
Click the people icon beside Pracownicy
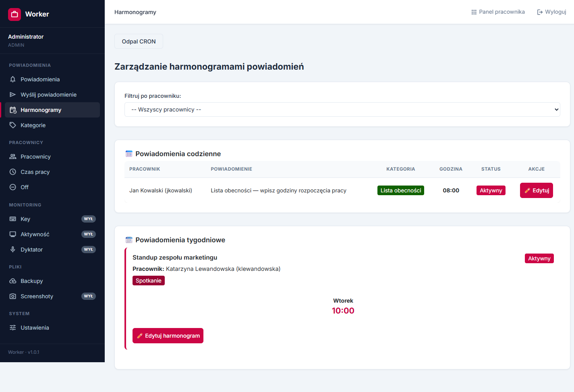click(13, 157)
